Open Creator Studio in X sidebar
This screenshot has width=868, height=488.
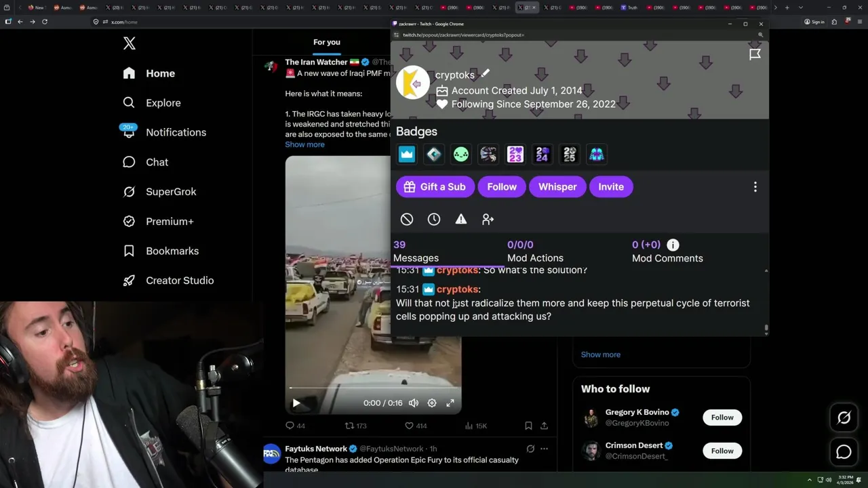[x=168, y=281]
